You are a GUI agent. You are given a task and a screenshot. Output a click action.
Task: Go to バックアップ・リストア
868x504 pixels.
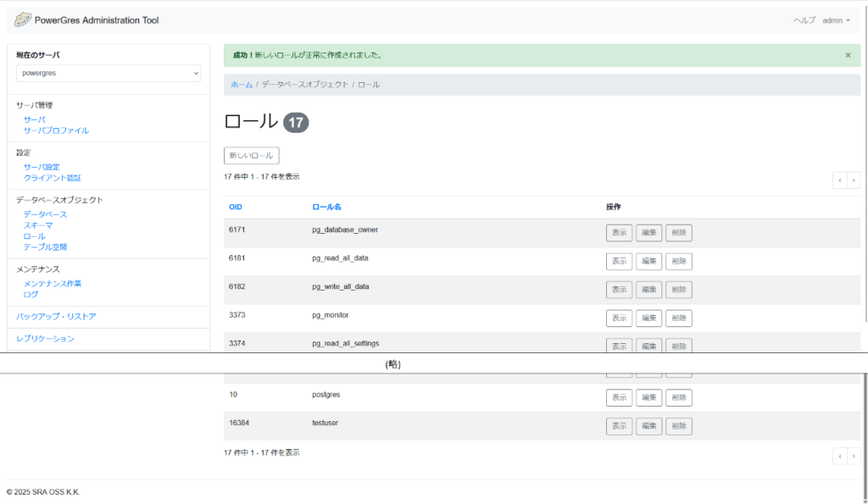[56, 317]
